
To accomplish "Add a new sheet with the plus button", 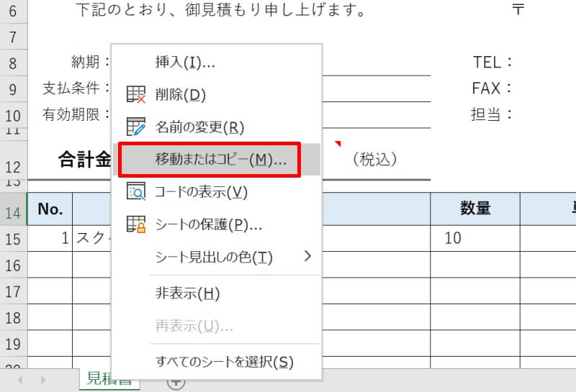I will 176,383.
